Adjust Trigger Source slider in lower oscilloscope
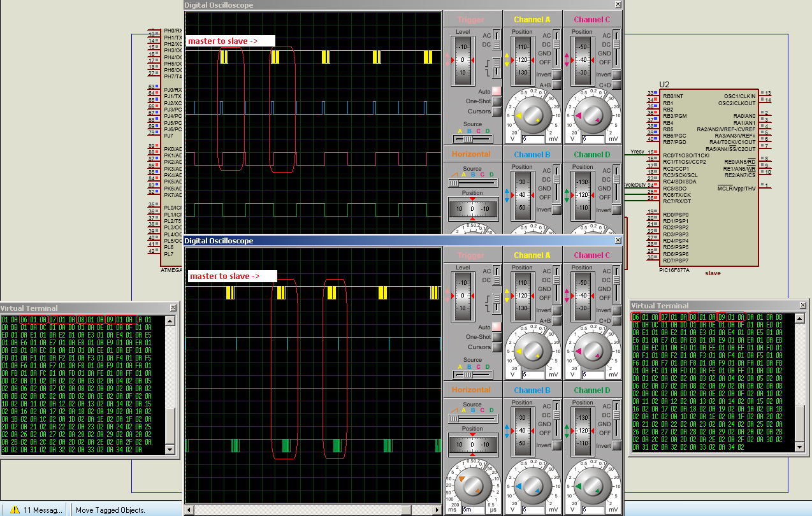This screenshot has width=812, height=516. [x=473, y=374]
